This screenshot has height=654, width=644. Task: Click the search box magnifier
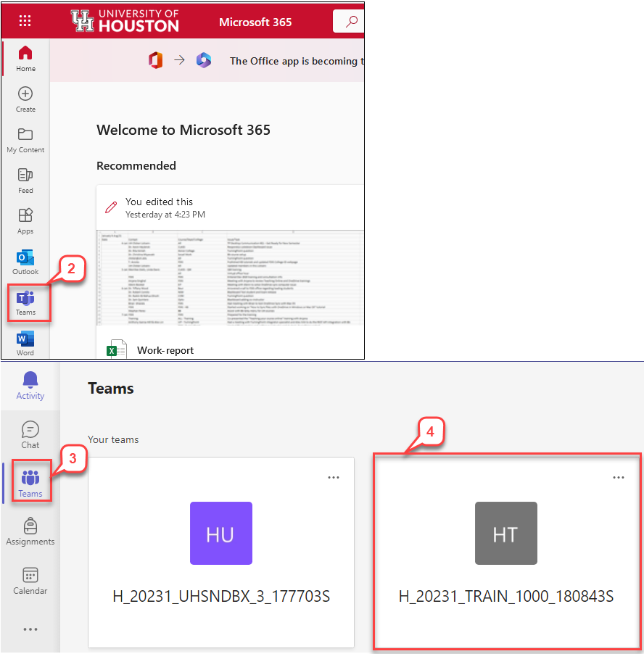tap(352, 21)
